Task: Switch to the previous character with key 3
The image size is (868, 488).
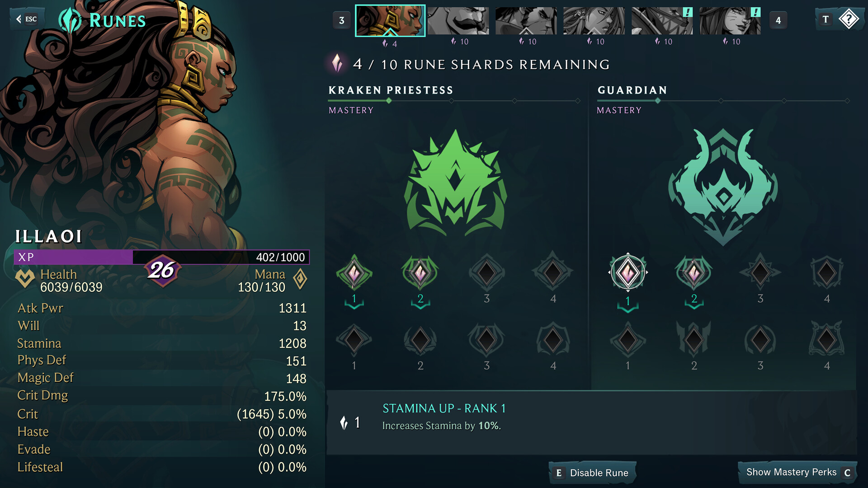Action: point(341,20)
